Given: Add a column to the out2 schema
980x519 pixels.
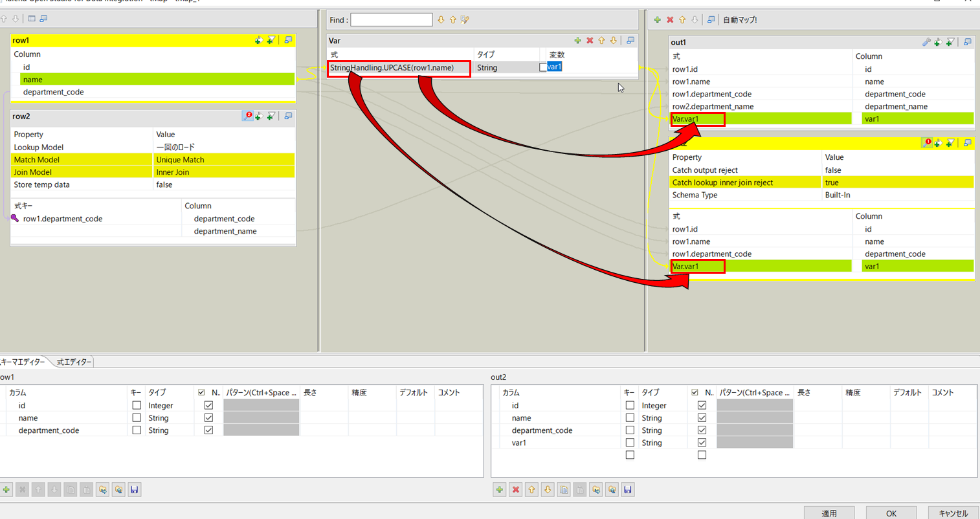Looking at the screenshot, I should 500,490.
